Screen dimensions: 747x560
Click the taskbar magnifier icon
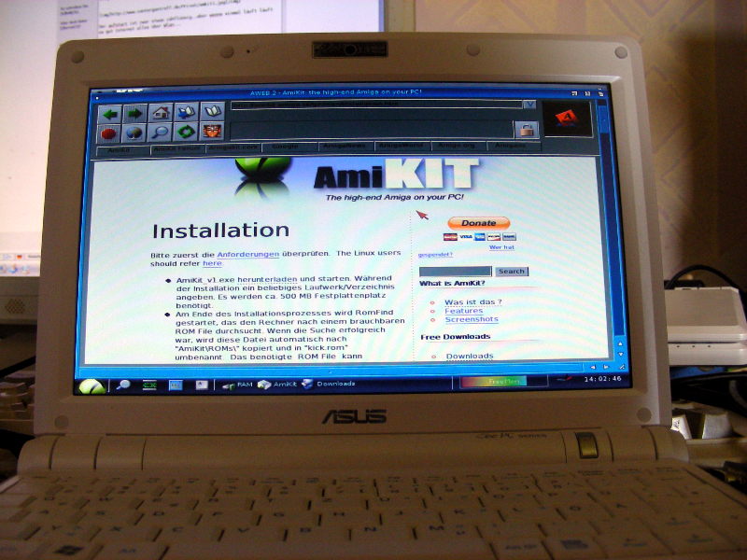coord(123,385)
